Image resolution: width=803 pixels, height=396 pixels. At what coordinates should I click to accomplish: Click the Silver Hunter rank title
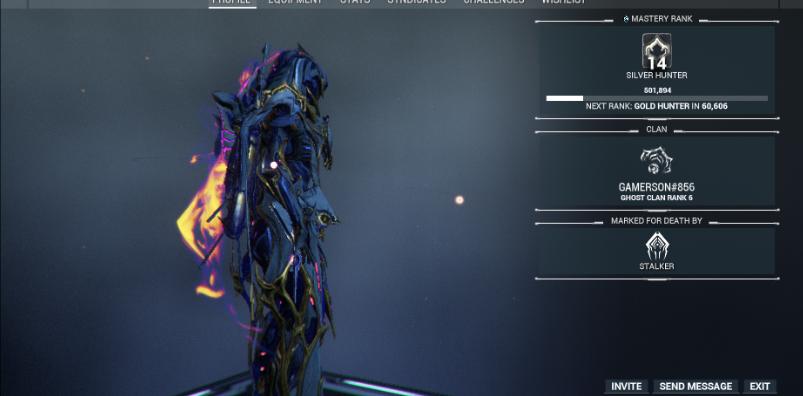pyautogui.click(x=657, y=75)
